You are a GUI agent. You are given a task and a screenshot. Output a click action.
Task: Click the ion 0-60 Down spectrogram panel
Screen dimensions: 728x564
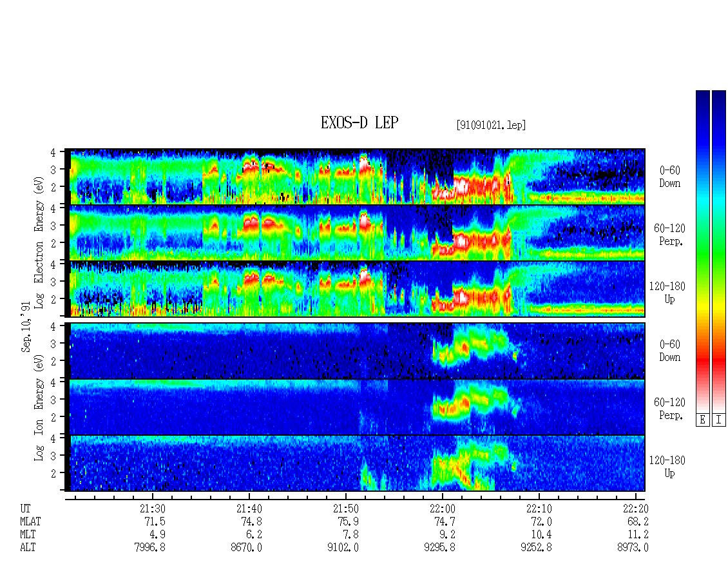355,351
